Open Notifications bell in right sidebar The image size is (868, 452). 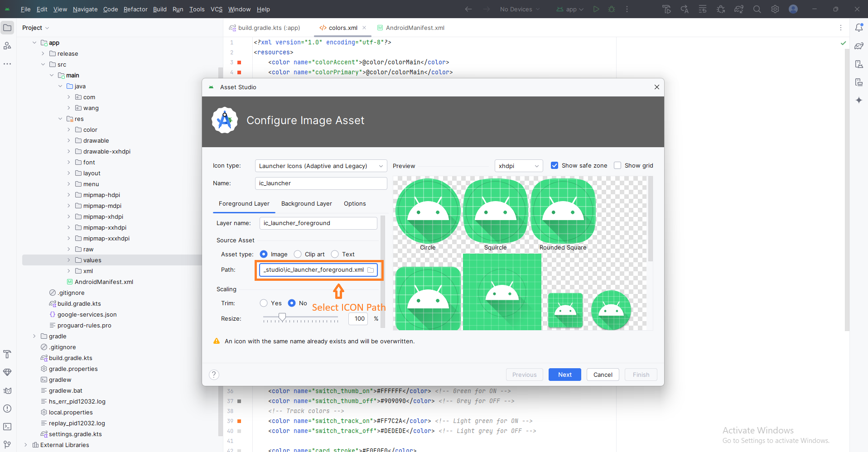pos(859,28)
